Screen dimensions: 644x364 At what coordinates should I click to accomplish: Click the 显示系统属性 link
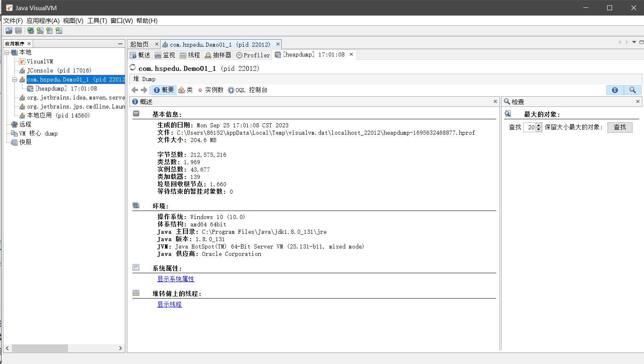coord(176,279)
